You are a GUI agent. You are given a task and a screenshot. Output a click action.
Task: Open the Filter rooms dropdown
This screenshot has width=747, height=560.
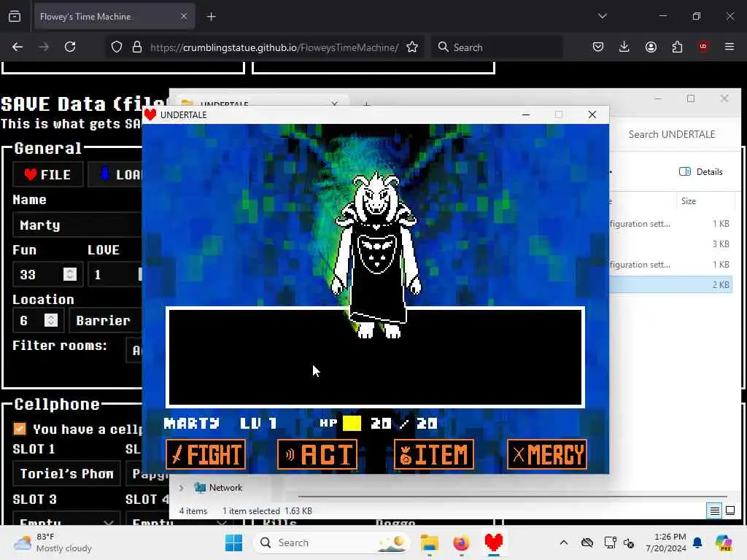[134, 351]
